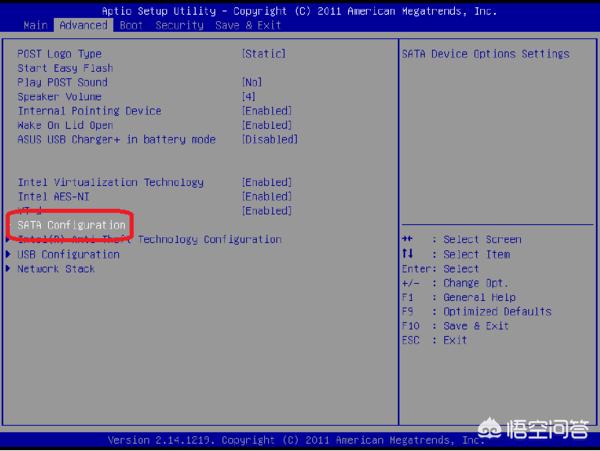The width and height of the screenshot is (600, 451).
Task: Select Speaker Volume setting
Action: click(59, 96)
